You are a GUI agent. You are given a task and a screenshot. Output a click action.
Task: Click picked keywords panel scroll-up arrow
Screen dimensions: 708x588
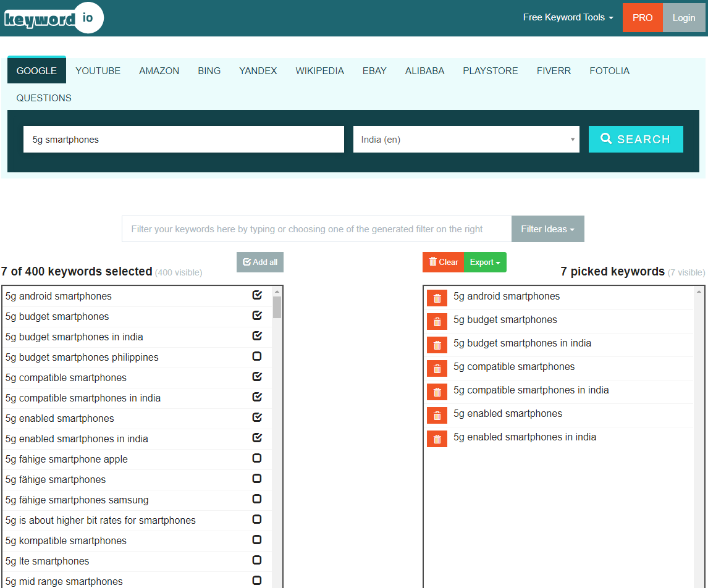coord(699,292)
